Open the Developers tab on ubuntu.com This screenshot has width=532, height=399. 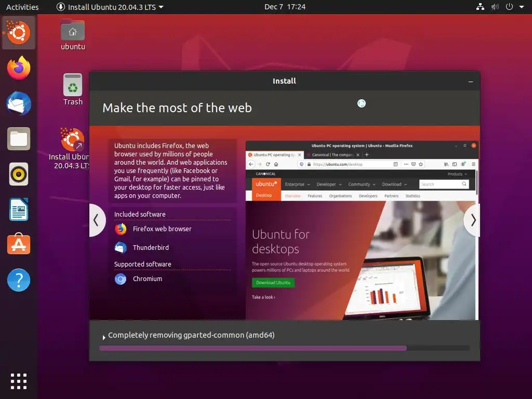click(x=368, y=196)
